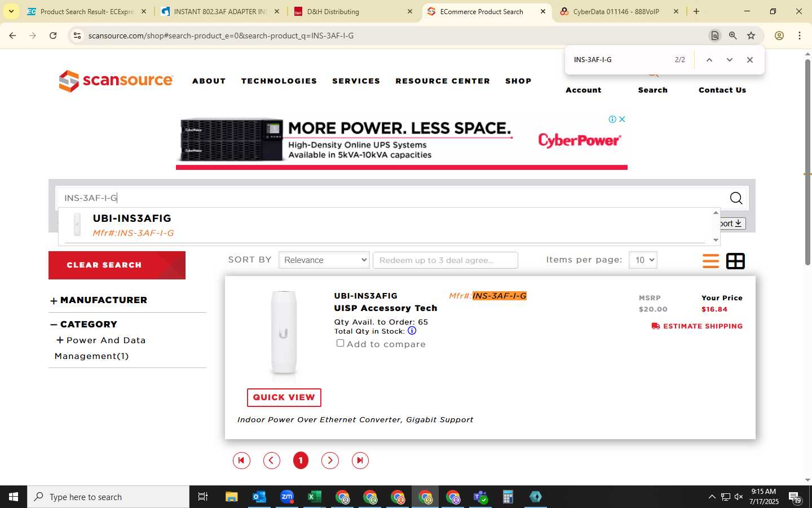Select page 1 pagination button

pos(301,461)
